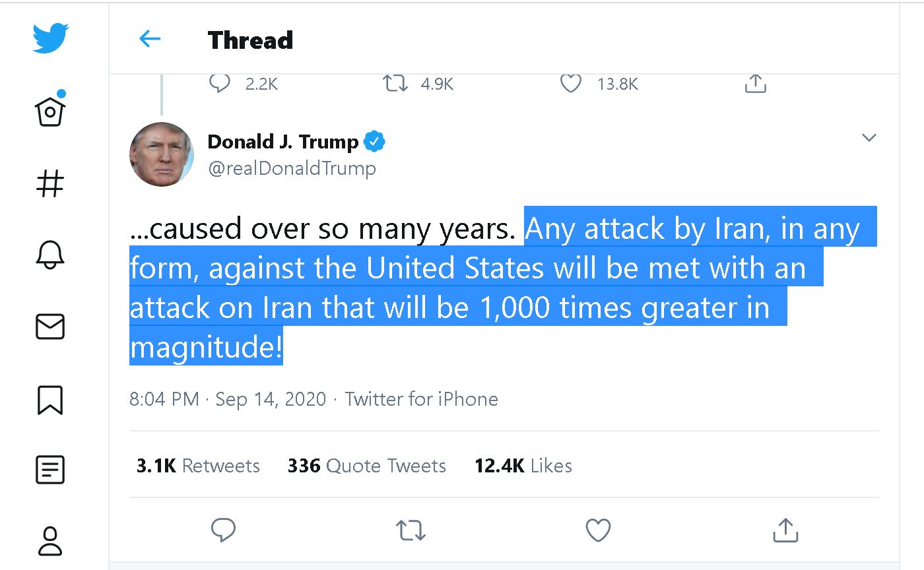Reply to the Iran tweet
This screenshot has width=924, height=570.
tap(223, 530)
